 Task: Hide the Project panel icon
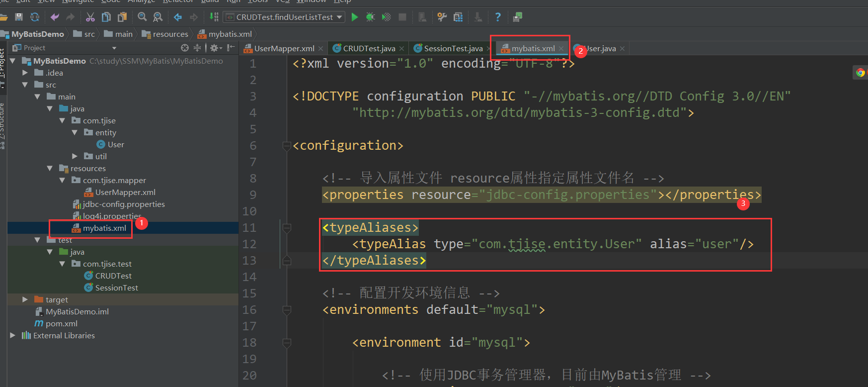pyautogui.click(x=231, y=48)
